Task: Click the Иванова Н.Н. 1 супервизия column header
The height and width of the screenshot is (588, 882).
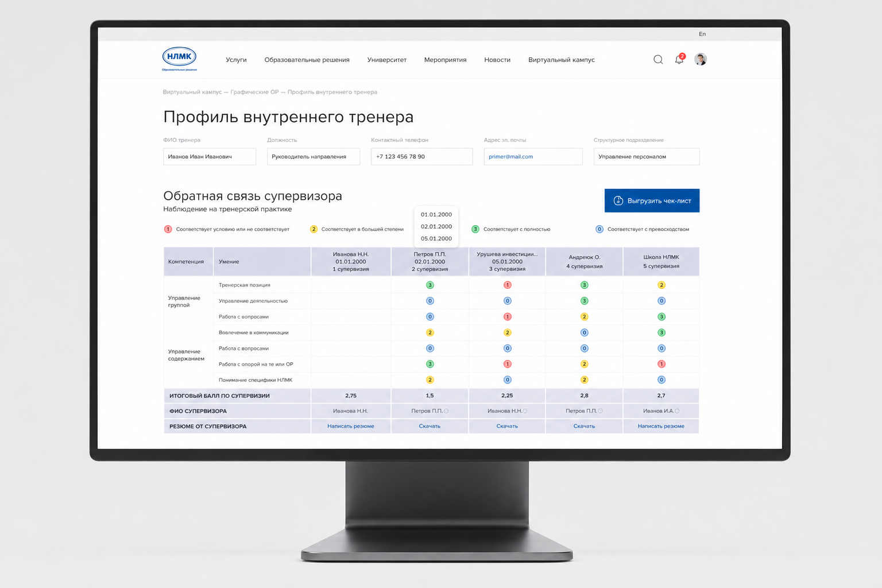Action: coord(351,262)
